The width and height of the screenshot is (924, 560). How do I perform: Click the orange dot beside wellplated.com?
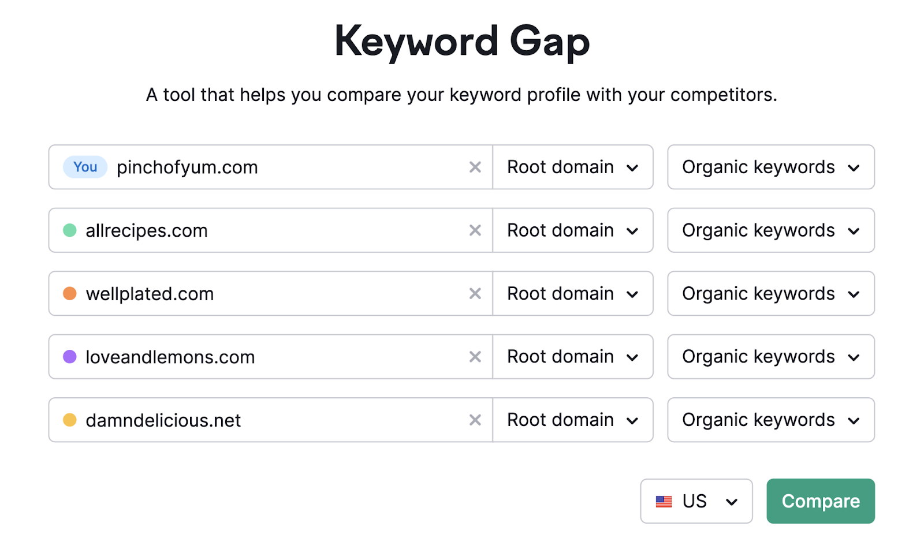coord(70,293)
